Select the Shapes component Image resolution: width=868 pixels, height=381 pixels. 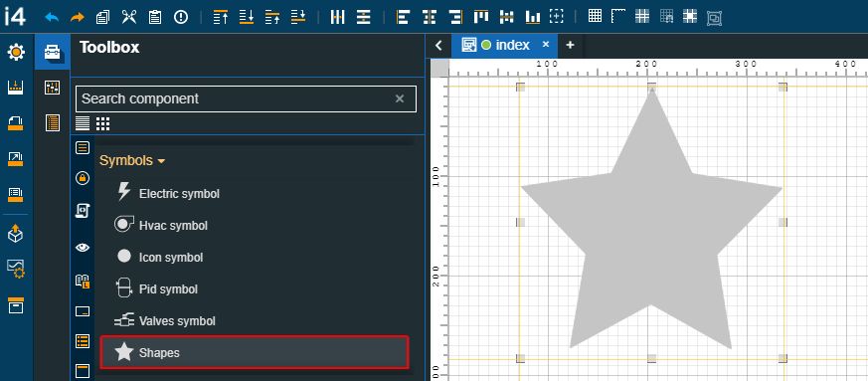[255, 352]
